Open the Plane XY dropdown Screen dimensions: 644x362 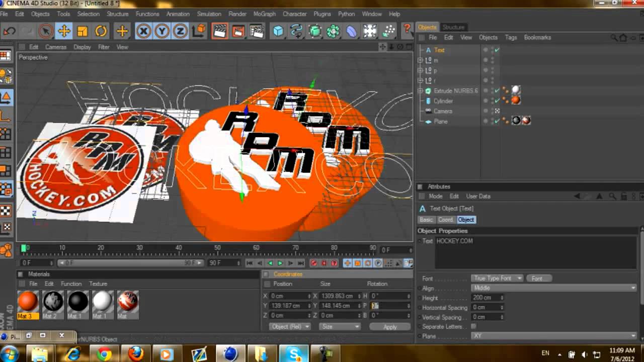tap(554, 336)
